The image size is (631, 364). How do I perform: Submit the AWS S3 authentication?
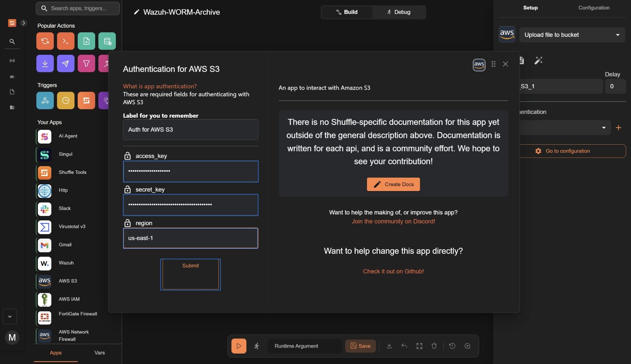(x=190, y=274)
